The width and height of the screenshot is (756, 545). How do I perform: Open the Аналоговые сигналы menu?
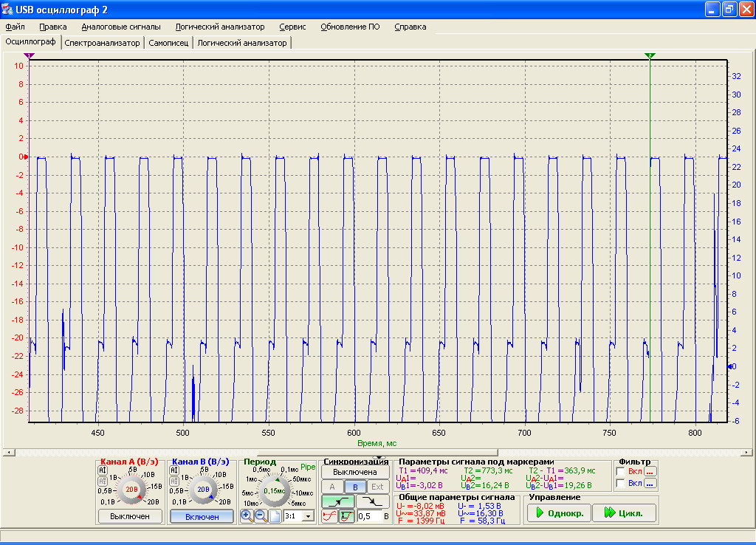pos(121,27)
